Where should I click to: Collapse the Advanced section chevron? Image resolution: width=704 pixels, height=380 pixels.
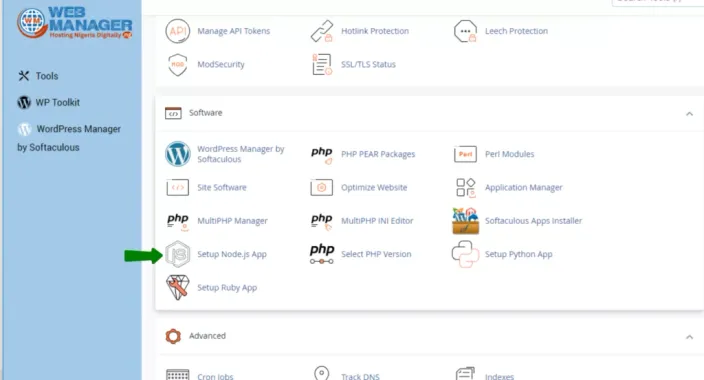[x=689, y=337]
